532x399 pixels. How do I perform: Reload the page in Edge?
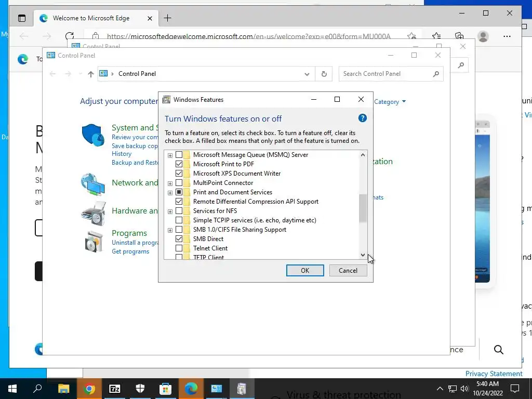[x=70, y=36]
